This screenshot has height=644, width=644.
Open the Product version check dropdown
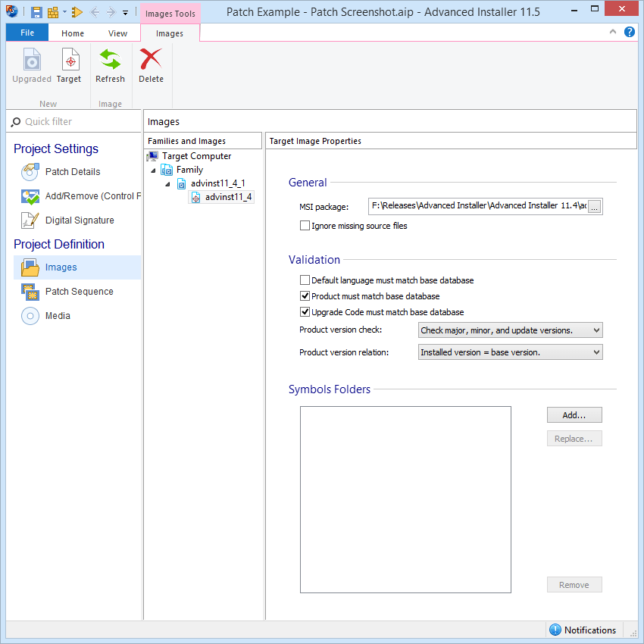[595, 330]
